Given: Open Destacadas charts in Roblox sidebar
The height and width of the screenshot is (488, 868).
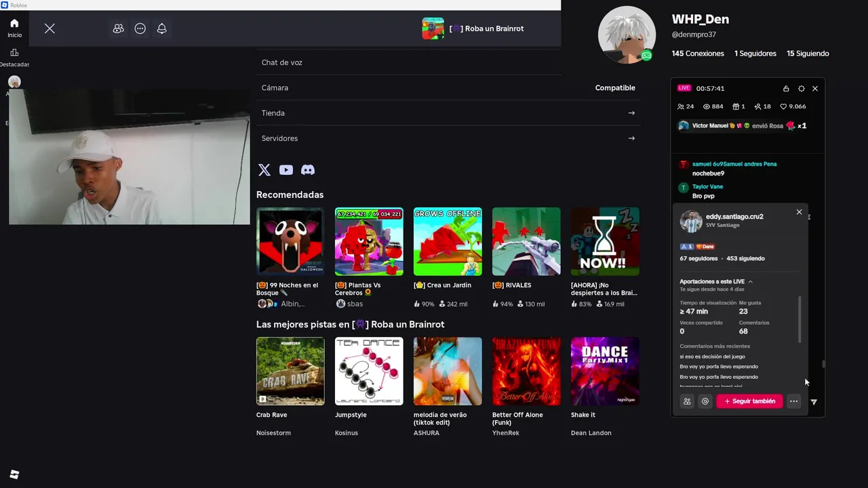Looking at the screenshot, I should pyautogui.click(x=14, y=58).
